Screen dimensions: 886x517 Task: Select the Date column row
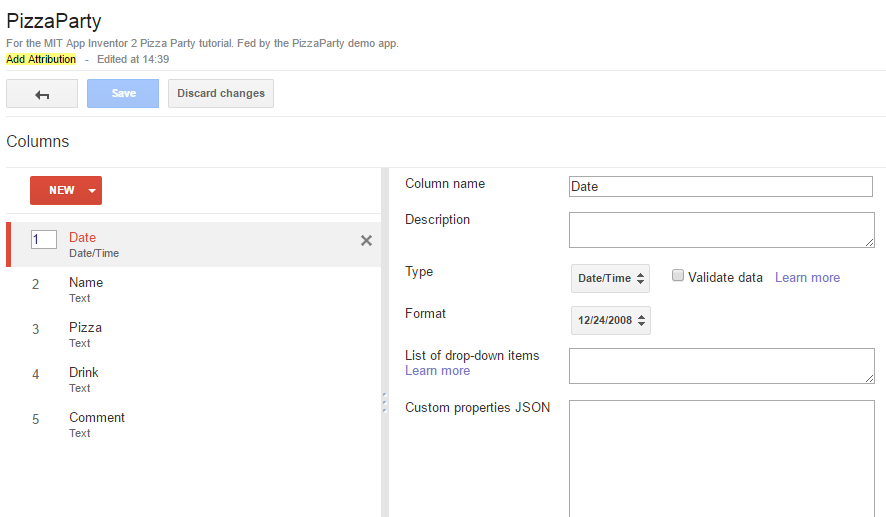tap(194, 245)
